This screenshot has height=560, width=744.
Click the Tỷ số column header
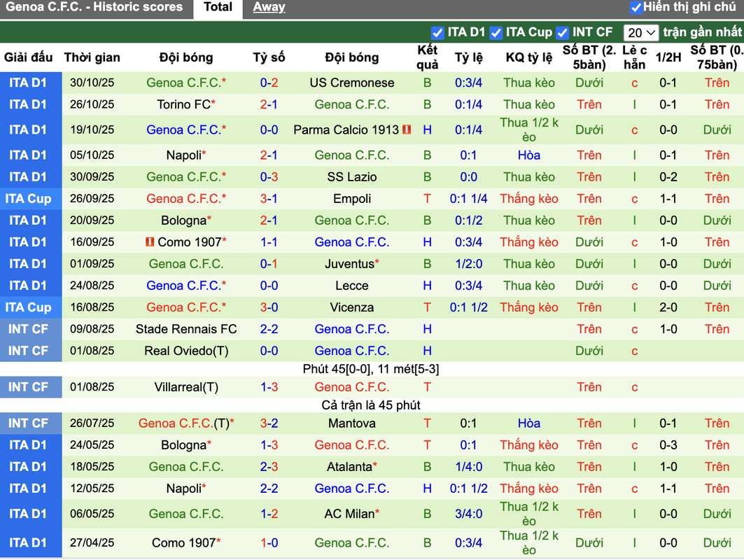(x=269, y=57)
